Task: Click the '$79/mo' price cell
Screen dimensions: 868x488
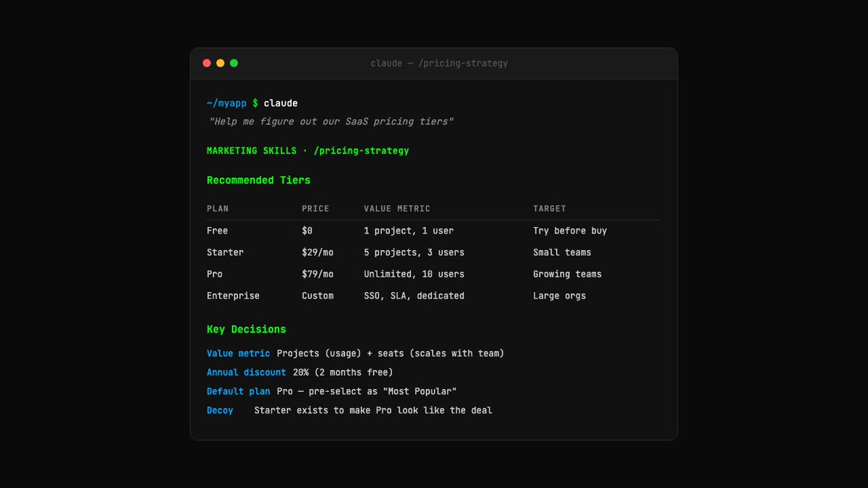Action: (318, 274)
